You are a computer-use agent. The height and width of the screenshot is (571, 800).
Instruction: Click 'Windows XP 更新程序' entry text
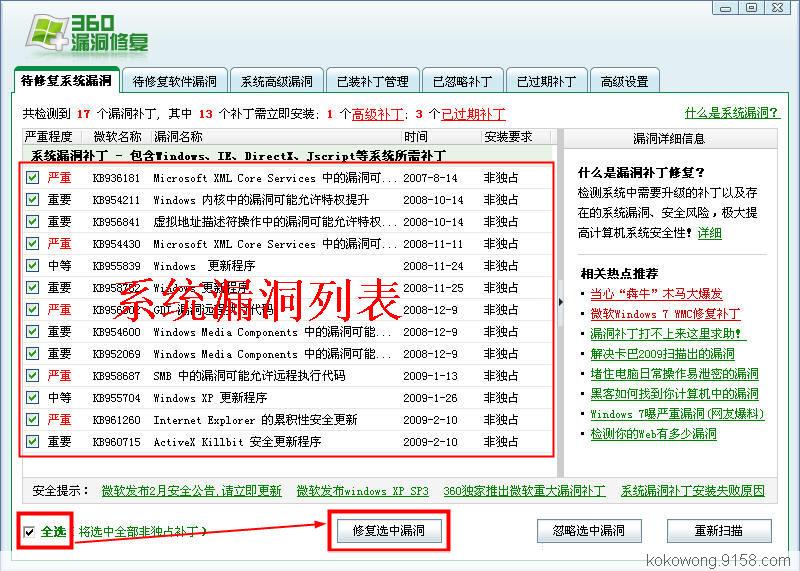pyautogui.click(x=210, y=398)
